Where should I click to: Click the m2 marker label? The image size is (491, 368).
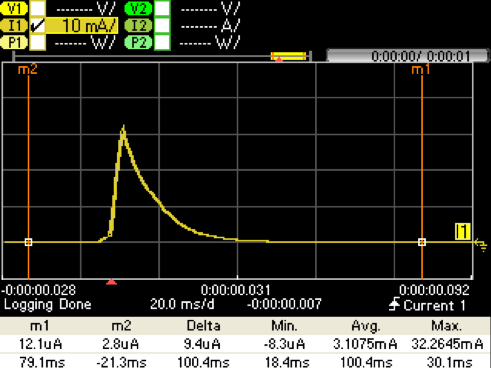click(27, 70)
